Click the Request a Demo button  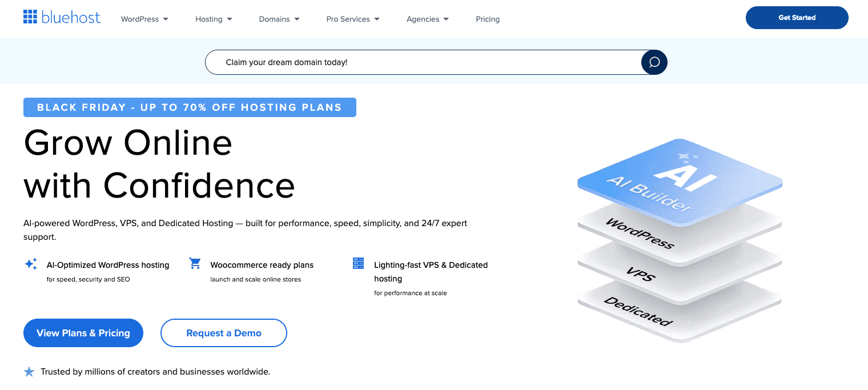pos(224,333)
